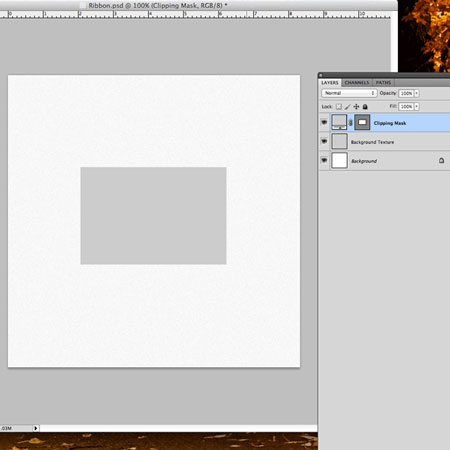Toggle lock position move icon
Screen dimensions: 450x450
click(356, 107)
